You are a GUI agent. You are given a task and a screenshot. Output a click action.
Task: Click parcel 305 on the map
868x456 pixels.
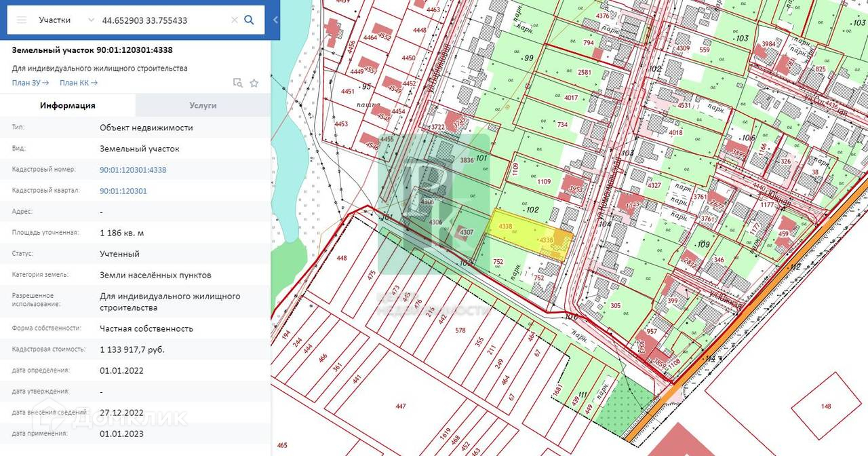616,306
